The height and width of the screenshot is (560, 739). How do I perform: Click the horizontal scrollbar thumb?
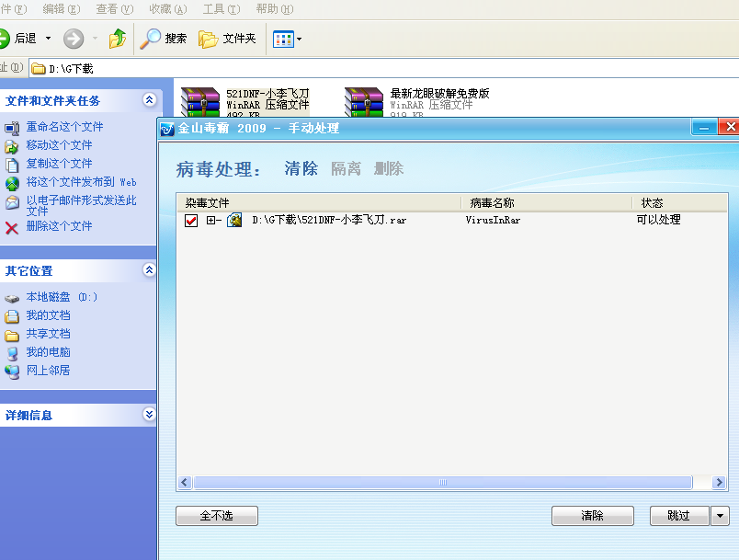tap(442, 482)
